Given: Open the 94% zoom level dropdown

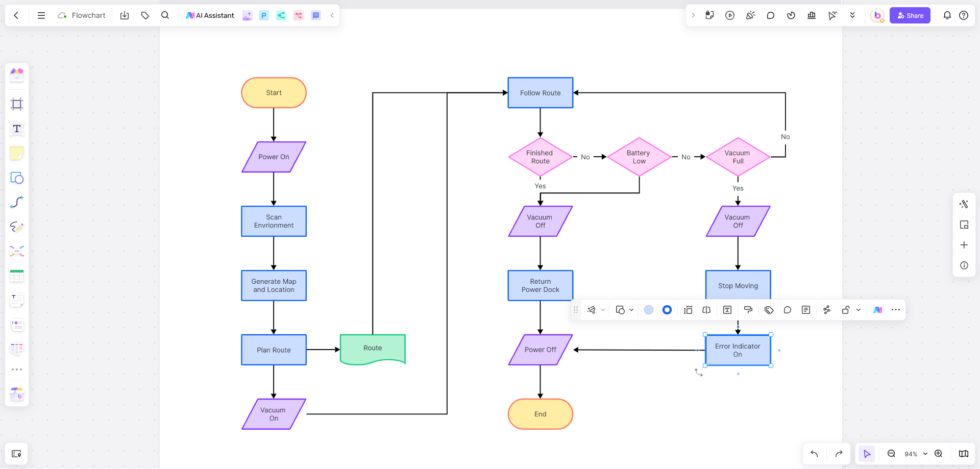Looking at the screenshot, I should tap(916, 454).
